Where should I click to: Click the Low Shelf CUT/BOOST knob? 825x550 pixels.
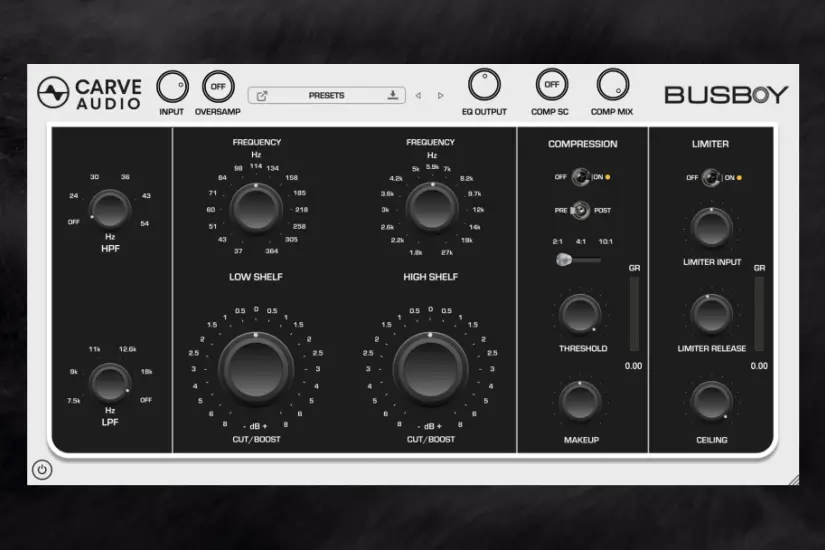tap(256, 368)
